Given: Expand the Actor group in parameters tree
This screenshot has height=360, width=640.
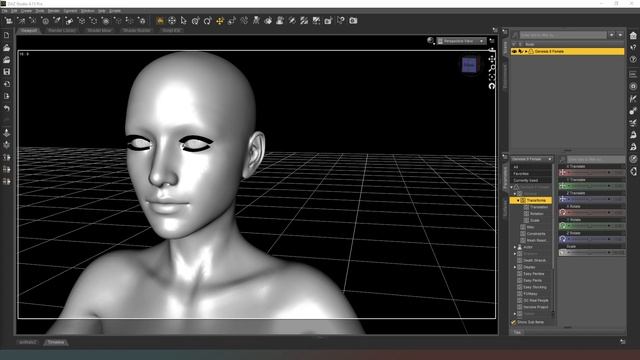Looking at the screenshot, I should [515, 247].
